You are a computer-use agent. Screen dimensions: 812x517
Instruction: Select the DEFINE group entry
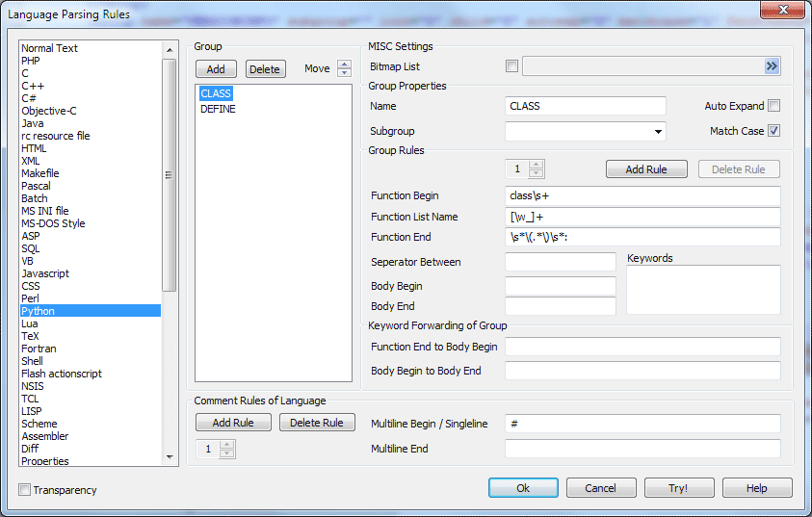[x=218, y=109]
